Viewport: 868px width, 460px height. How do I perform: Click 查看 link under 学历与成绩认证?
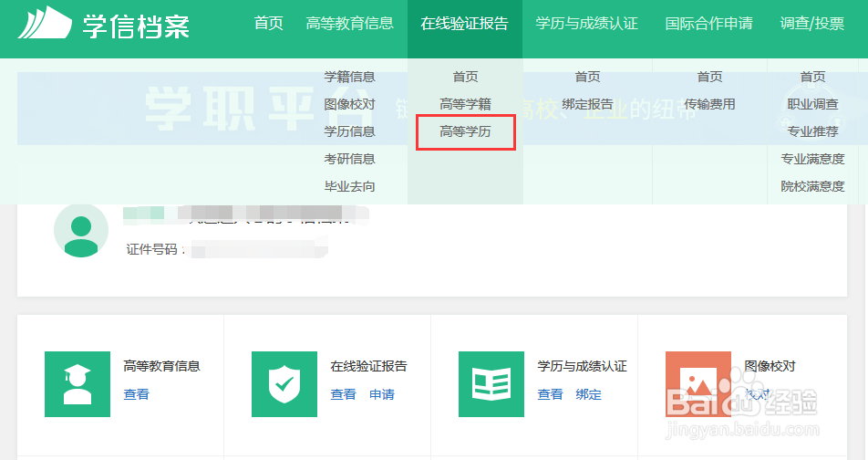(551, 394)
